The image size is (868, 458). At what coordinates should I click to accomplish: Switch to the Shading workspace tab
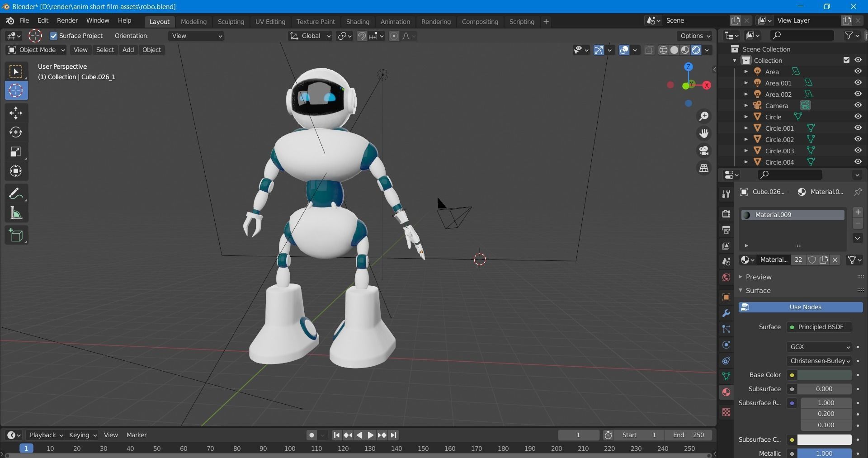[358, 21]
